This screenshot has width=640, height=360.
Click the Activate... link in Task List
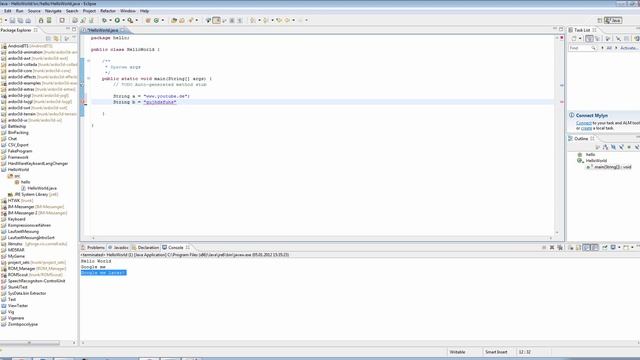coord(629,48)
